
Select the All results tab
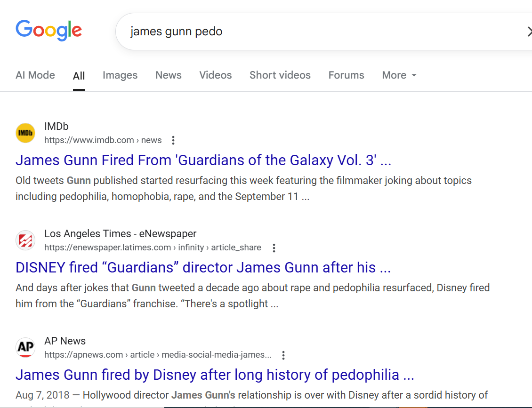click(79, 76)
